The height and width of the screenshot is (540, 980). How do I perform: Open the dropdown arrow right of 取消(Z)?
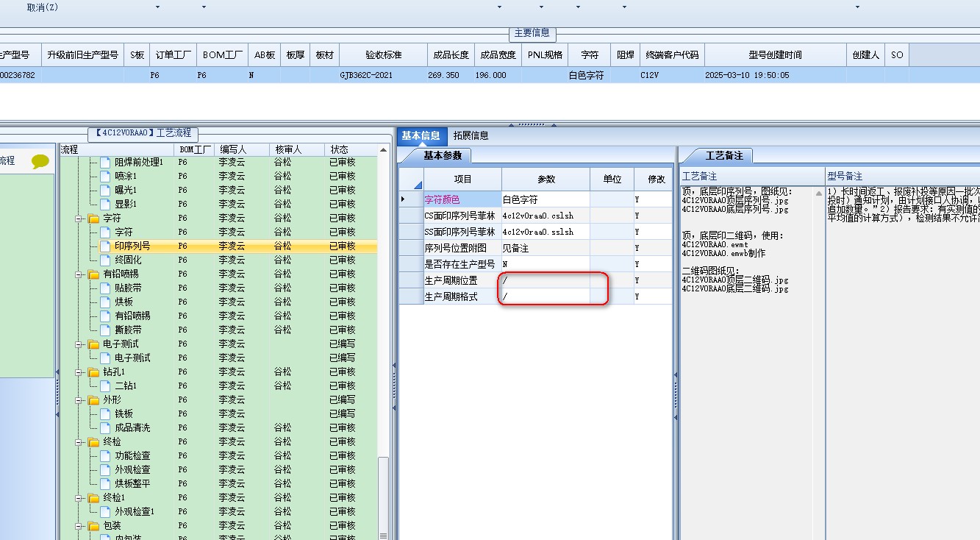pos(157,7)
